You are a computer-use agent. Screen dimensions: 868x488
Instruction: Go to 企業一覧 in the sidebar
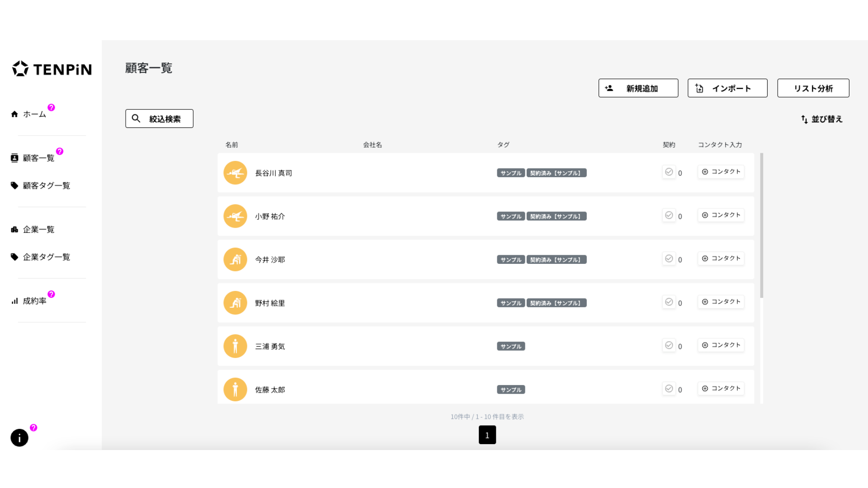(38, 230)
